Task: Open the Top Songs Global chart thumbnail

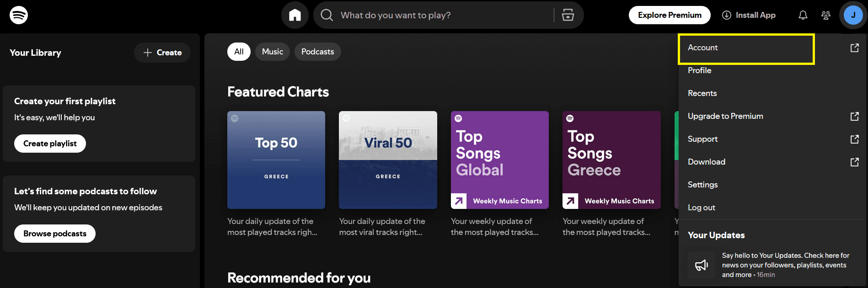Action: tap(500, 160)
